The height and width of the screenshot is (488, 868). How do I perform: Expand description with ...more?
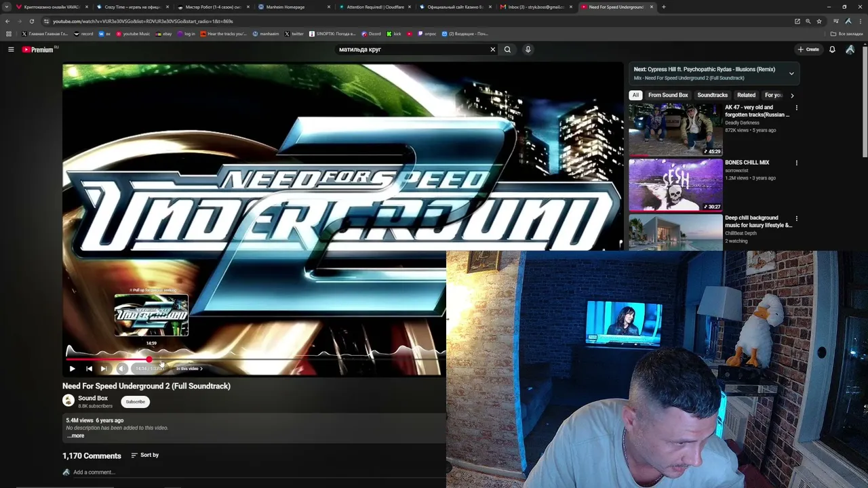75,436
